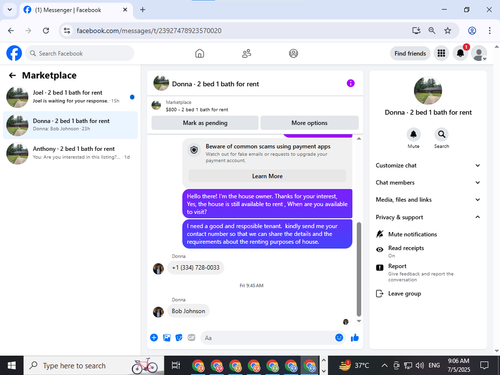Expand Chat members section
This screenshot has height=375, width=500.
(x=428, y=183)
